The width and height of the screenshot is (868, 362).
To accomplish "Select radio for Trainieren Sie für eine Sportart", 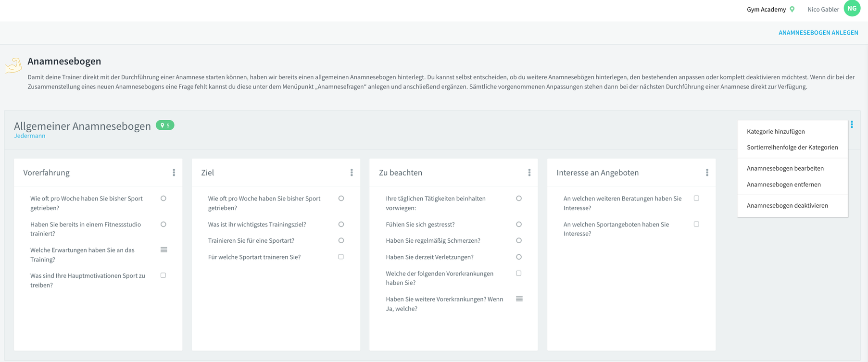I will pos(341,240).
